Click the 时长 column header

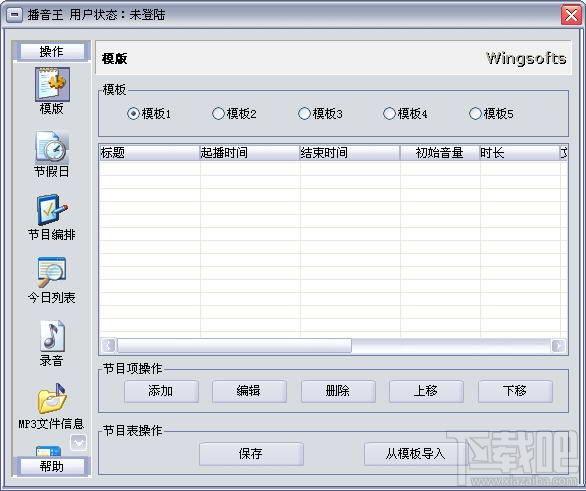519,153
